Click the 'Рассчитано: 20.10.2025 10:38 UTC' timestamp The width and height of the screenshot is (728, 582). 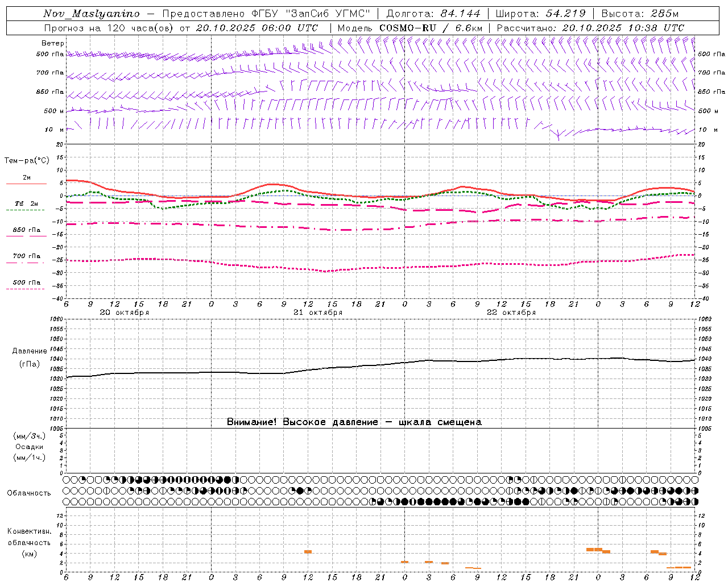tap(590, 27)
